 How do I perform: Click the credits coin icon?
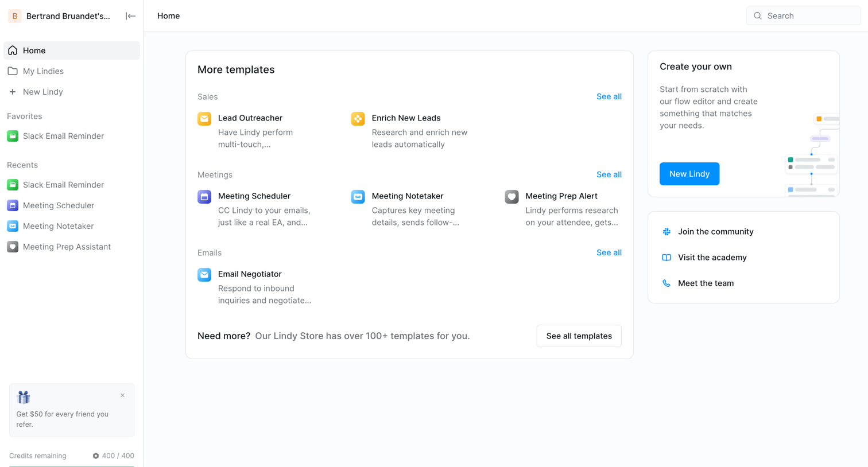[x=96, y=456]
